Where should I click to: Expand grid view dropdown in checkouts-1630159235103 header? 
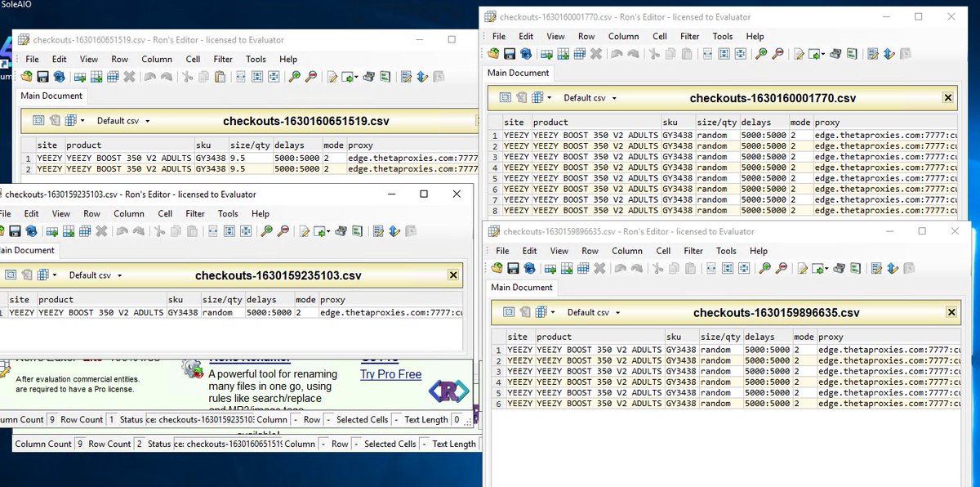(55, 275)
